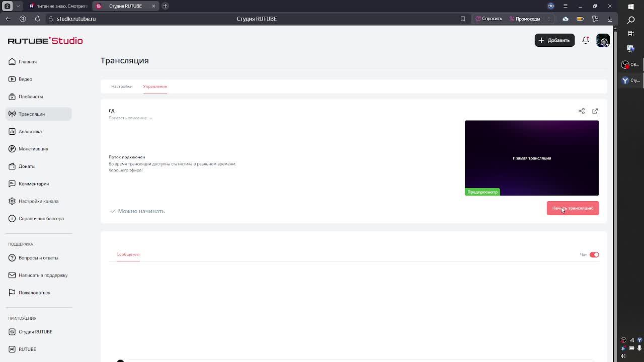The image size is (644, 362).
Task: Click the 'Поток подключён' status text
Action: [127, 157]
